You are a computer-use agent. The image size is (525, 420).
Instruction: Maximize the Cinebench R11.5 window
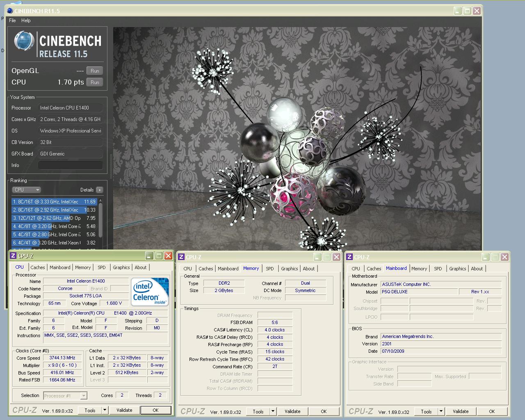click(467, 11)
